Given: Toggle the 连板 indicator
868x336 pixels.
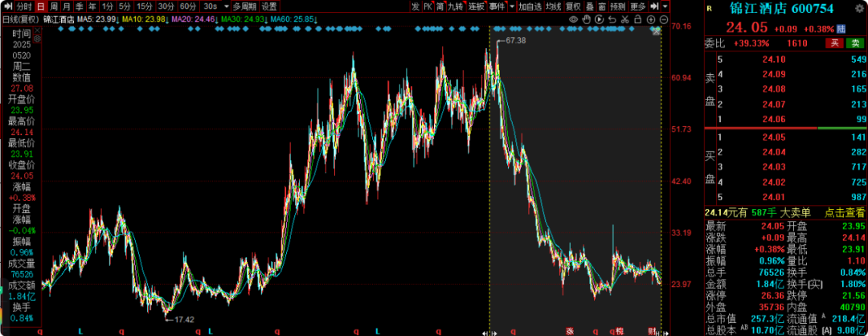Looking at the screenshot, I should [476, 6].
